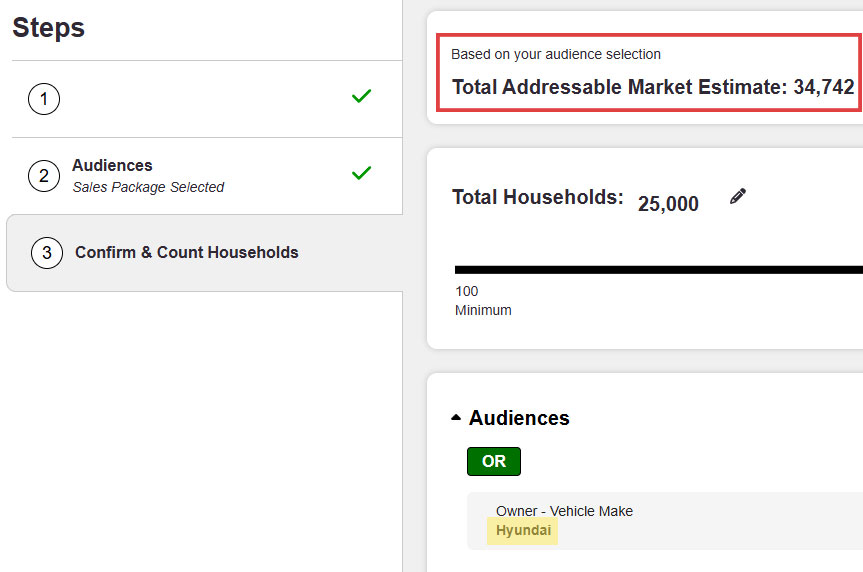Click the 25,000 households value
This screenshot has width=863, height=572.
point(668,204)
